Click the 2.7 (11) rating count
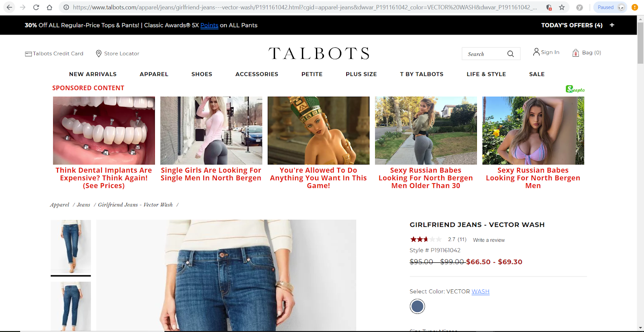This screenshot has height=332, width=644. [457, 239]
